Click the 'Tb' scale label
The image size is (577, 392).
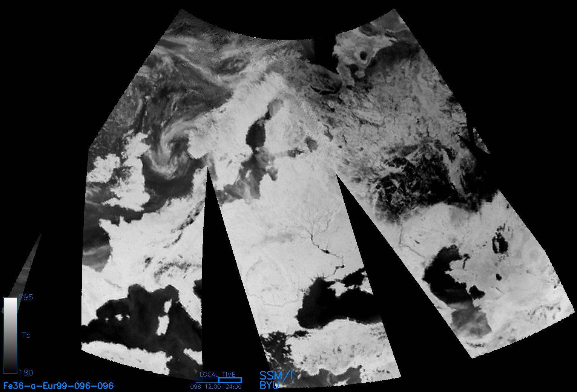[26, 335]
